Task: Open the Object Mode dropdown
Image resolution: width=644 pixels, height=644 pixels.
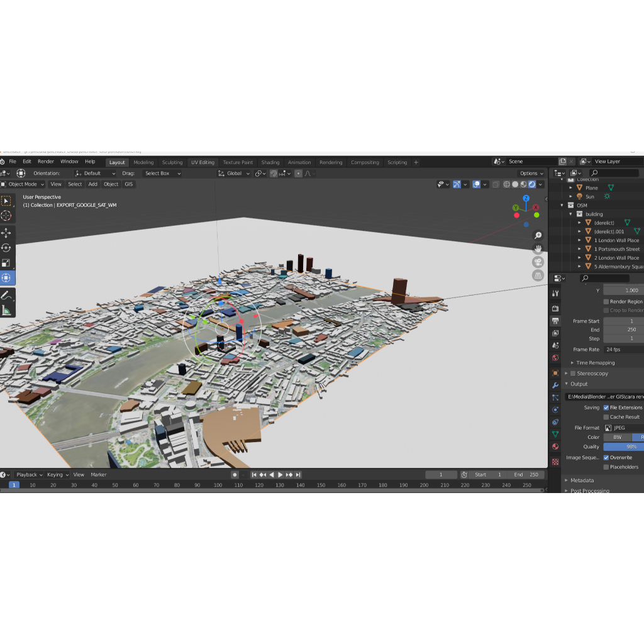Action: pos(23,184)
